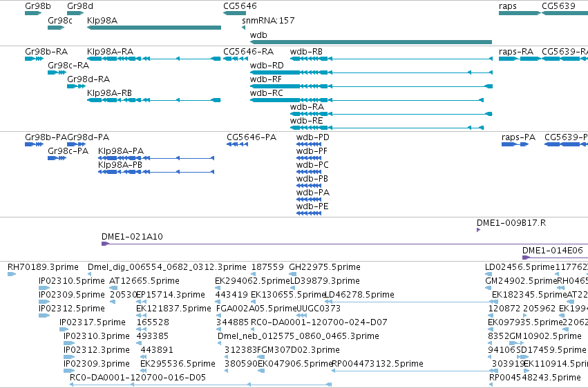This screenshot has width=588, height=388.
Task: Select the Gr98b gene feature
Action: (33, 13)
